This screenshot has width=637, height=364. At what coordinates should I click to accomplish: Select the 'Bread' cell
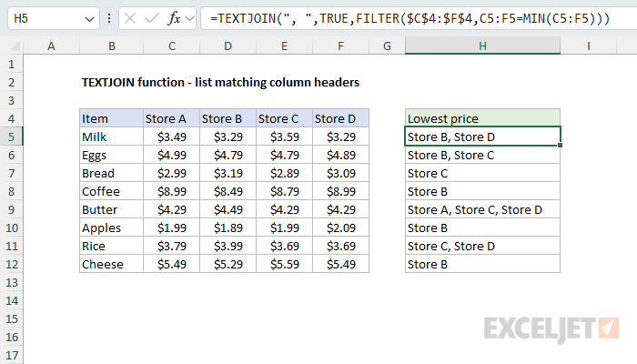coord(111,174)
